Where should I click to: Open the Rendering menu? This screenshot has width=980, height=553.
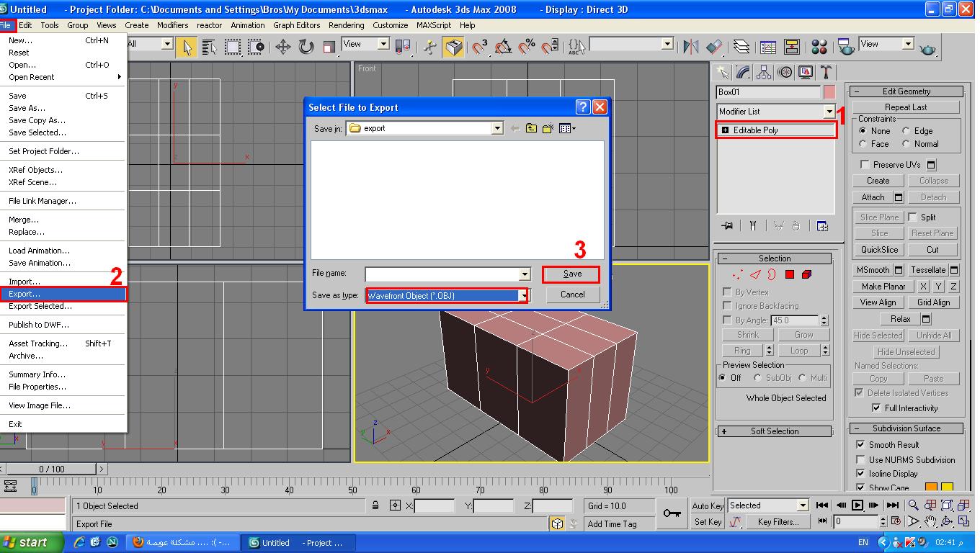(x=347, y=24)
